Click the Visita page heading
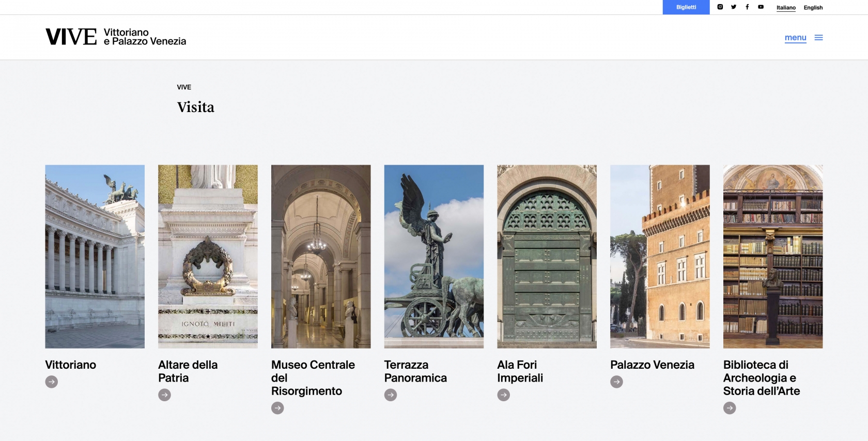Screen dimensions: 868x441 pos(195,107)
